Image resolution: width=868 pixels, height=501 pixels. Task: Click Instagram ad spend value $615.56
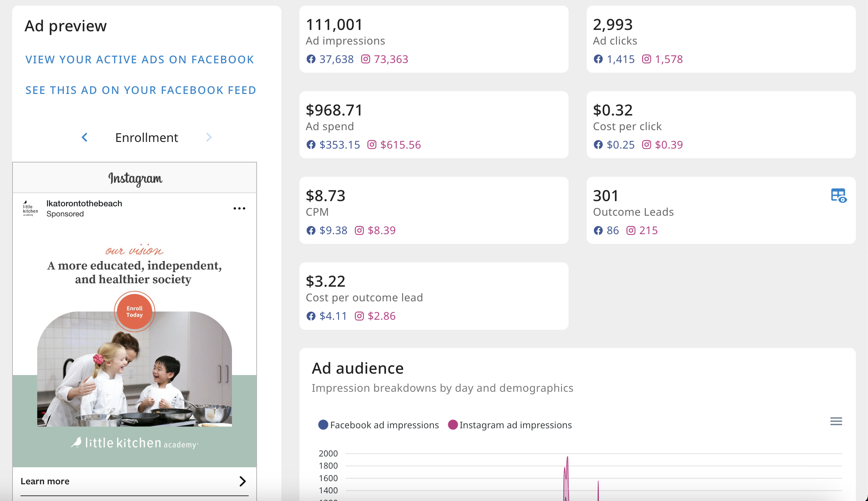tap(401, 145)
